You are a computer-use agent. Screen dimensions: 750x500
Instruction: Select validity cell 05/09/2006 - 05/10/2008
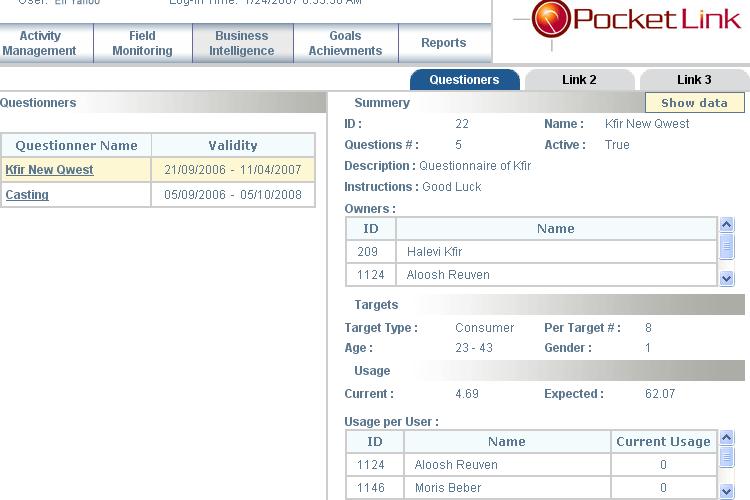(233, 195)
